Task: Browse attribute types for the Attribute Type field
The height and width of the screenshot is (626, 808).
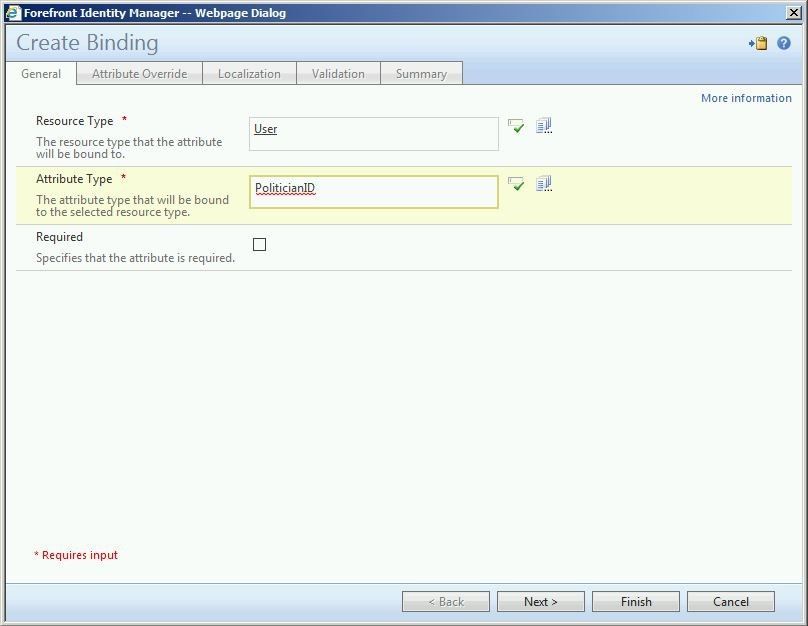Action: (x=544, y=183)
